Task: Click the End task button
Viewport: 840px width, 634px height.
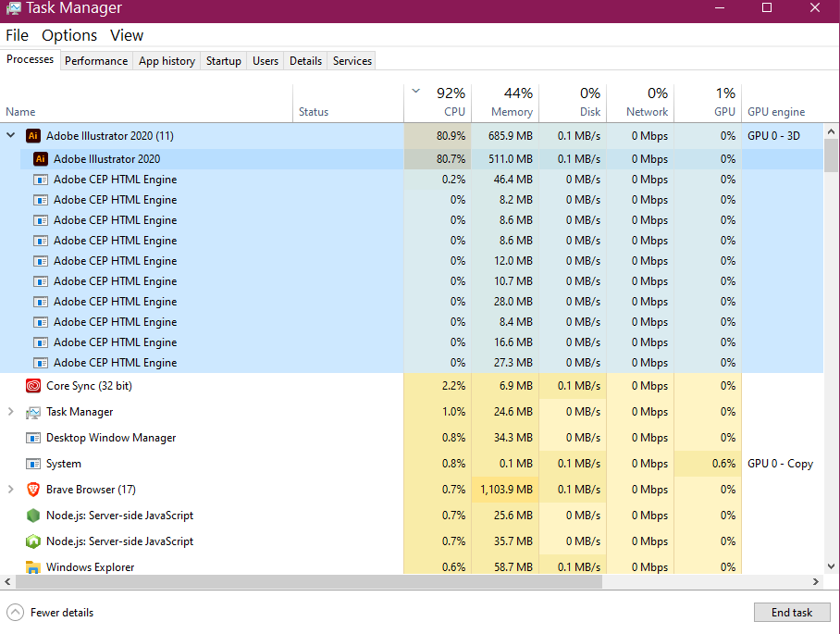Action: coord(792,612)
